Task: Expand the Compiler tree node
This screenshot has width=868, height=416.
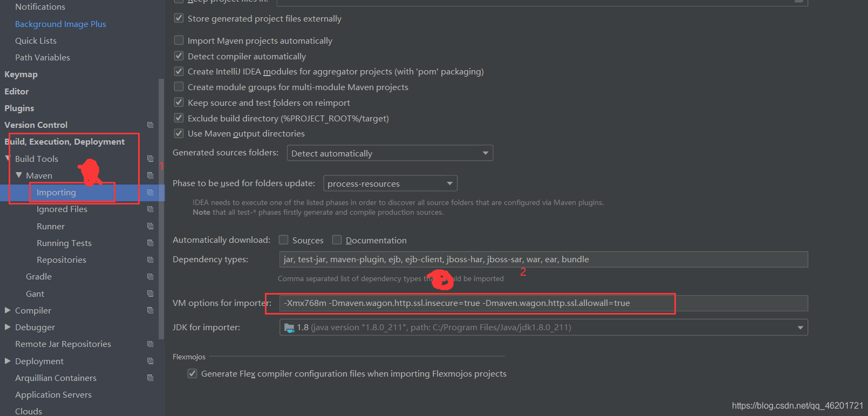Action: (8, 310)
